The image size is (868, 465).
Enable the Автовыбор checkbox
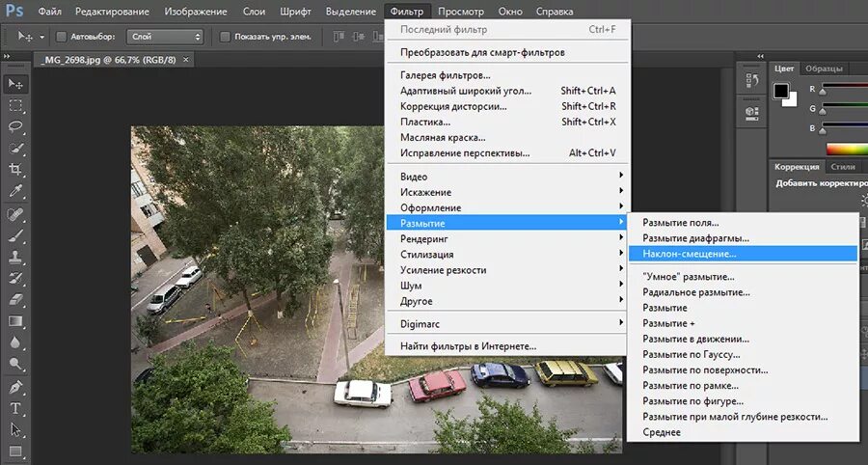pyautogui.click(x=62, y=37)
